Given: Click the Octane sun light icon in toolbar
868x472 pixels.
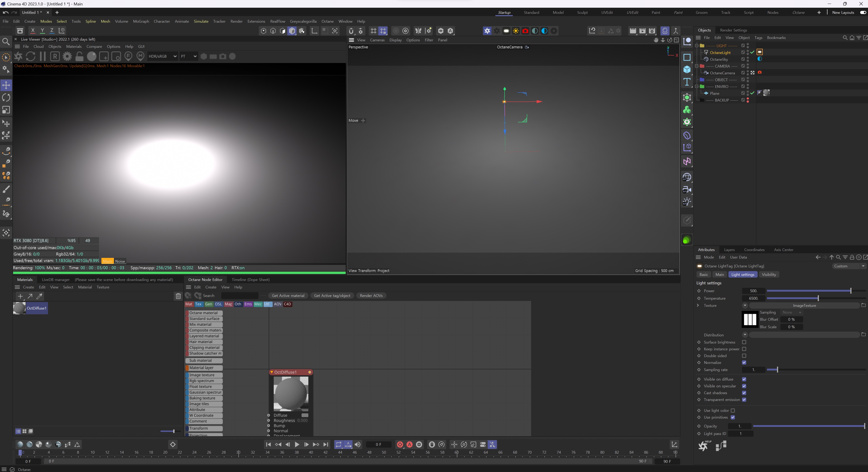Looking at the screenshot, I should (x=516, y=31).
